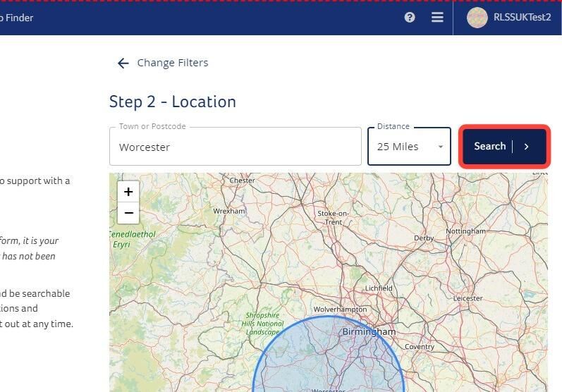
Task: Click the Change Filters link
Action: click(172, 63)
